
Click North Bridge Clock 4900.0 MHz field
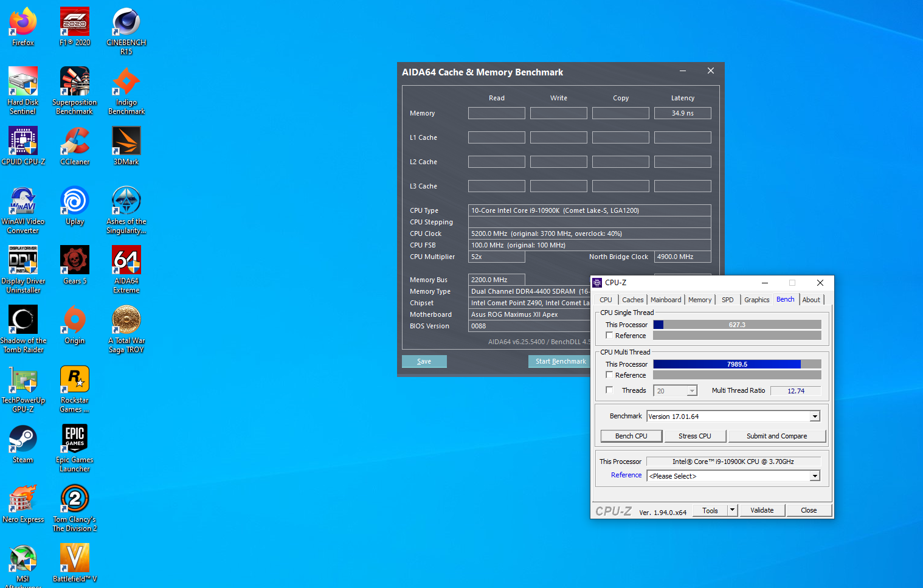pyautogui.click(x=683, y=257)
